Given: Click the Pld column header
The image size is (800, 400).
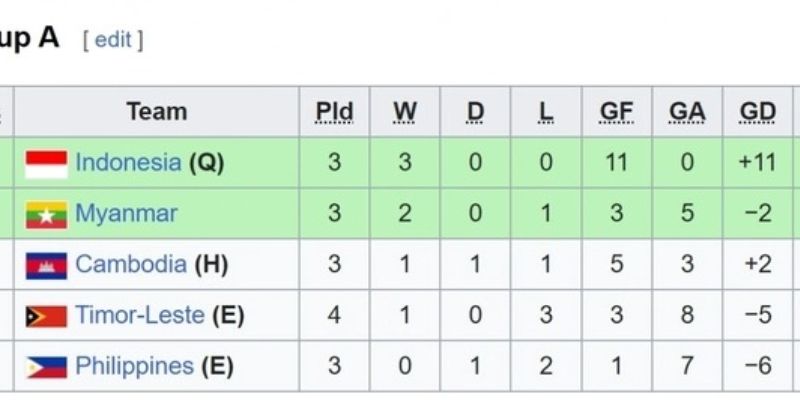Looking at the screenshot, I should [x=334, y=111].
